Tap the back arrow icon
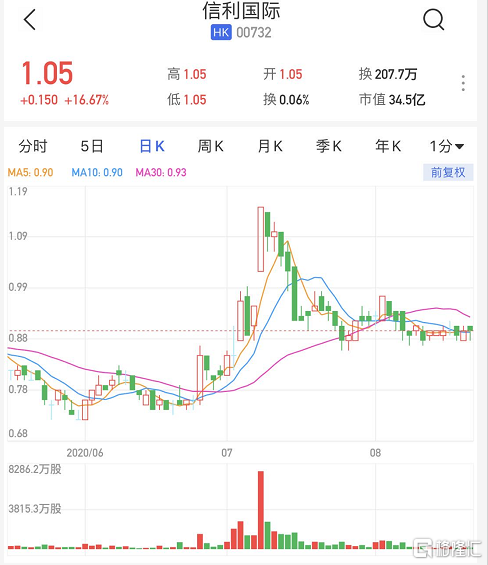 30,19
